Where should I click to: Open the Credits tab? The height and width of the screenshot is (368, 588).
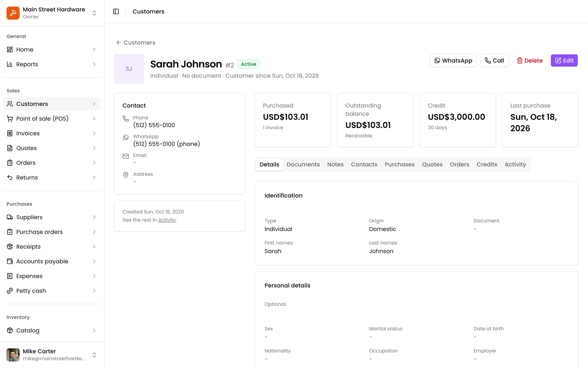click(487, 165)
